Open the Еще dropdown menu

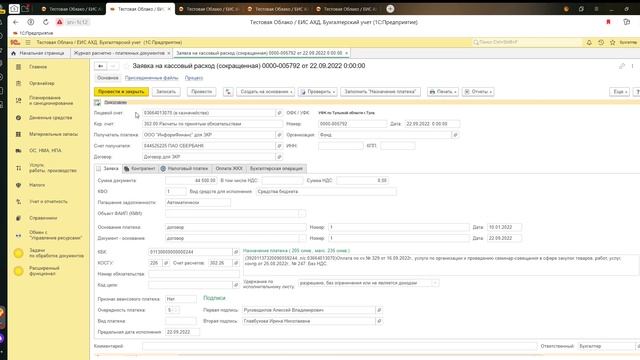point(619,92)
